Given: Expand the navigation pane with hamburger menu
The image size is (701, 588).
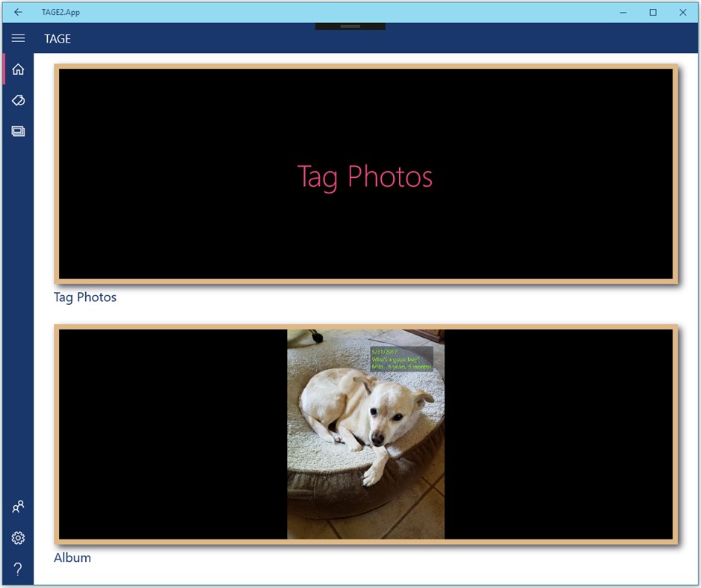Looking at the screenshot, I should pyautogui.click(x=18, y=37).
